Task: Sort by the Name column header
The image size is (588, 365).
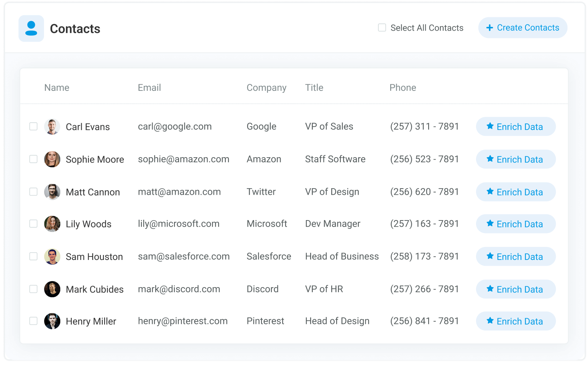Action: 57,88
